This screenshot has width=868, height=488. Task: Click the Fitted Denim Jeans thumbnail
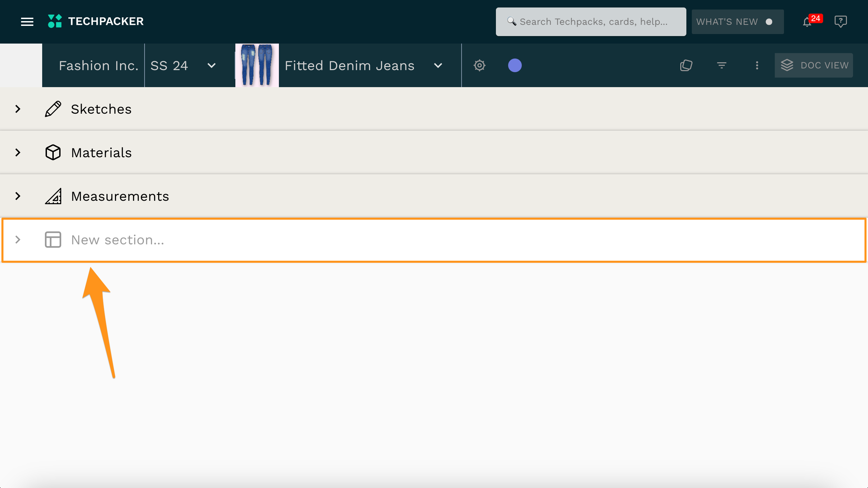point(256,65)
